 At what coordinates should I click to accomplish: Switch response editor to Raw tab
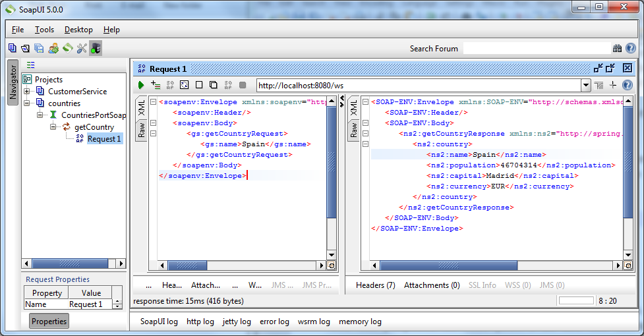click(353, 130)
